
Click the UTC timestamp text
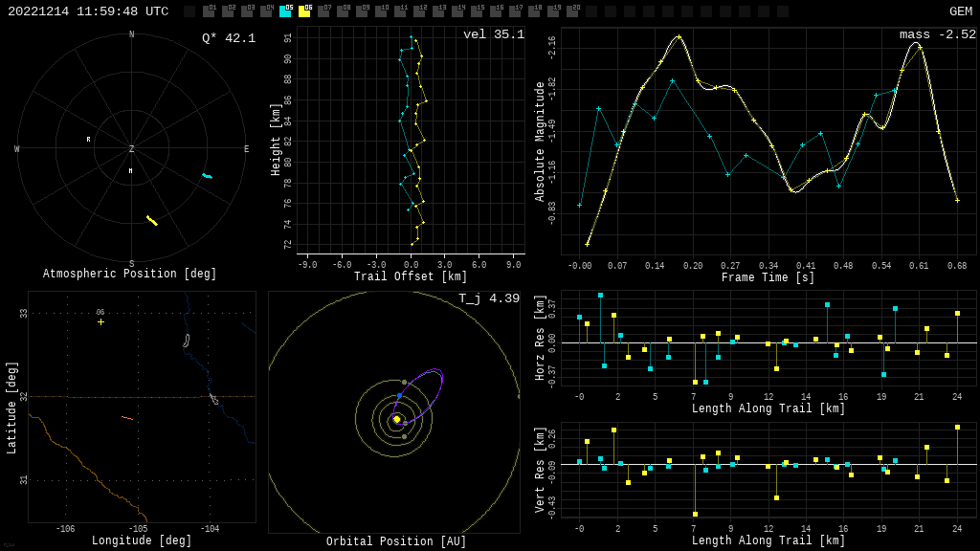pyautogui.click(x=88, y=11)
